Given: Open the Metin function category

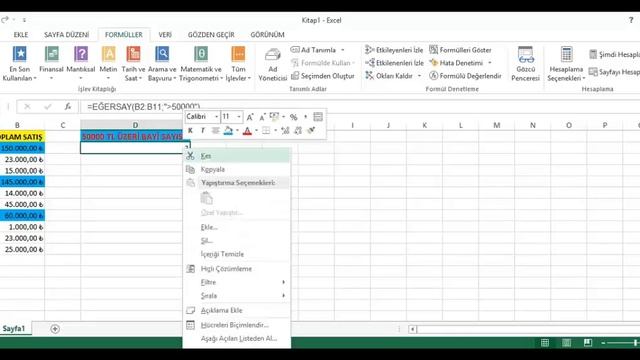Looking at the screenshot, I should [x=108, y=64].
